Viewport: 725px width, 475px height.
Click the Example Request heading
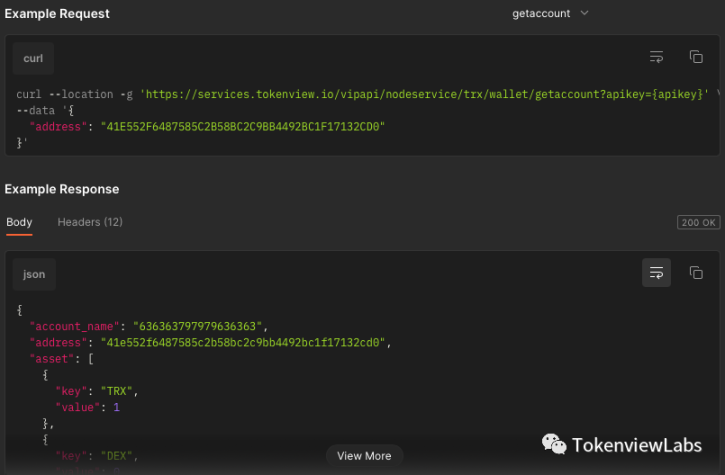click(x=57, y=14)
